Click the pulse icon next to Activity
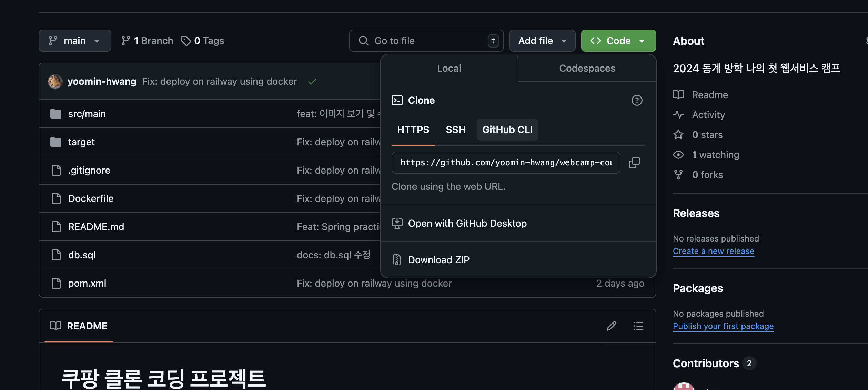Image resolution: width=868 pixels, height=390 pixels. tap(678, 115)
